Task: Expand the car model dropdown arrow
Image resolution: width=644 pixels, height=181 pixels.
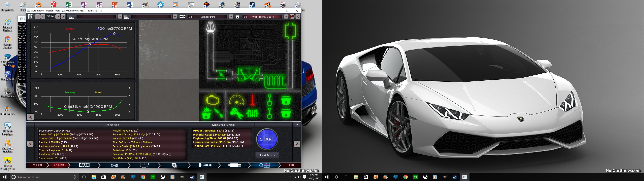Action: click(x=120, y=17)
